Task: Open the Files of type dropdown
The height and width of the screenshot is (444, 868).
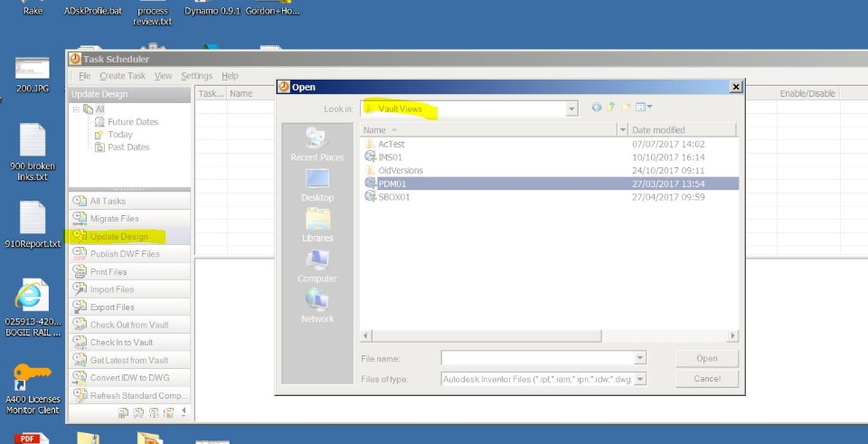Action: click(x=640, y=379)
